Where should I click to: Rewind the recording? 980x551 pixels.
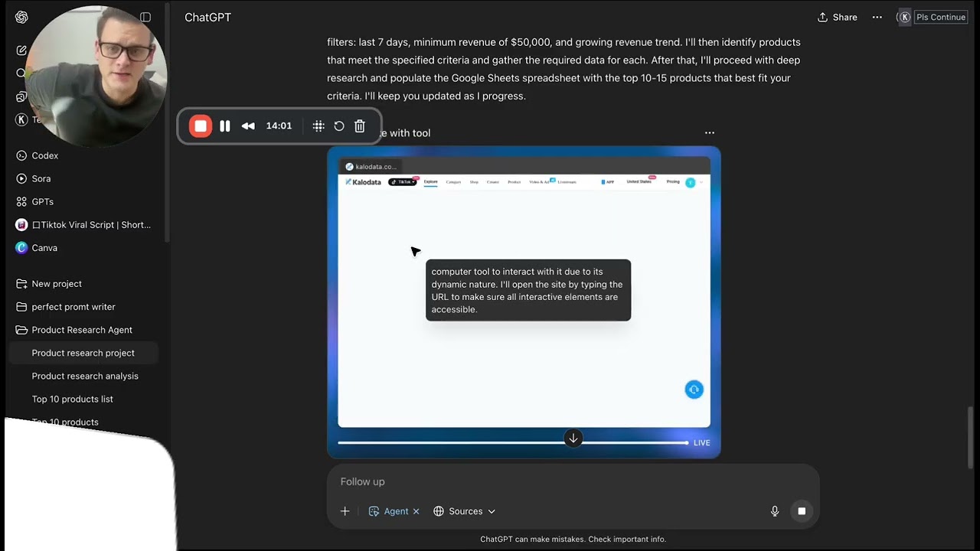(x=248, y=126)
